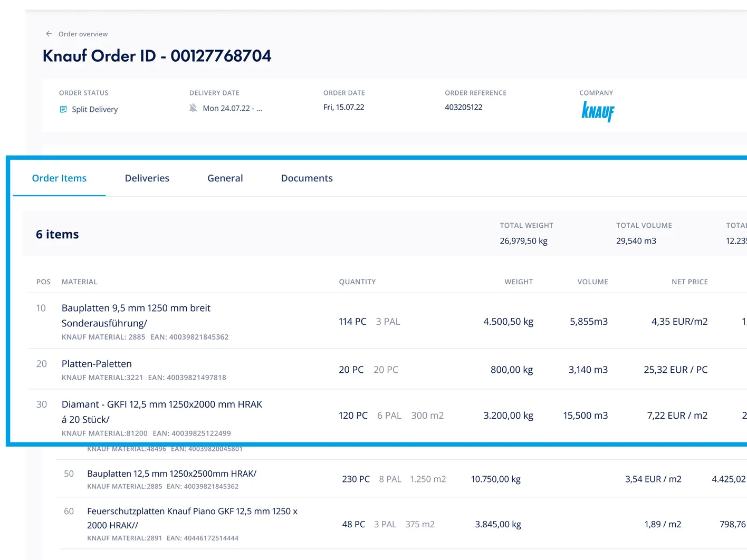Screen dimensions: 747x560
Task: Click the VOLUME column header
Action: (x=593, y=282)
